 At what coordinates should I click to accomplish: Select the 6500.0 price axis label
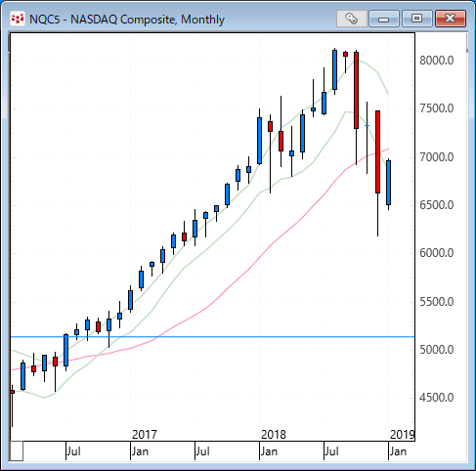point(436,205)
